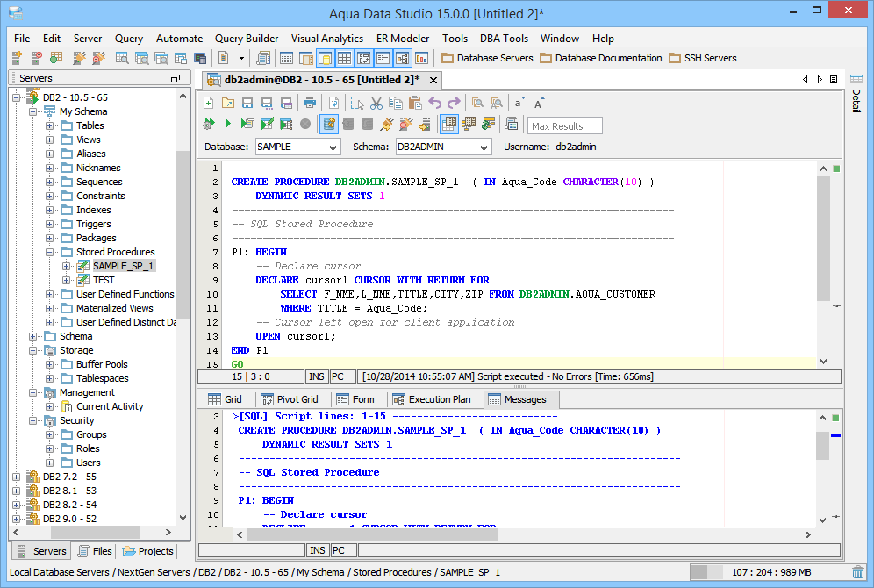Toggle the highlighted transaction mode button
The height and width of the screenshot is (588, 874).
click(x=329, y=125)
